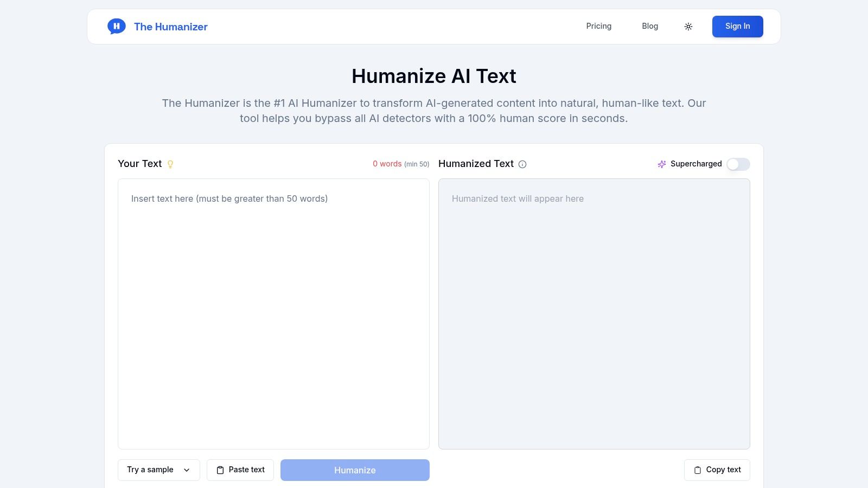This screenshot has width=868, height=488.
Task: Click the sun theme icon in the header
Action: pos(688,26)
